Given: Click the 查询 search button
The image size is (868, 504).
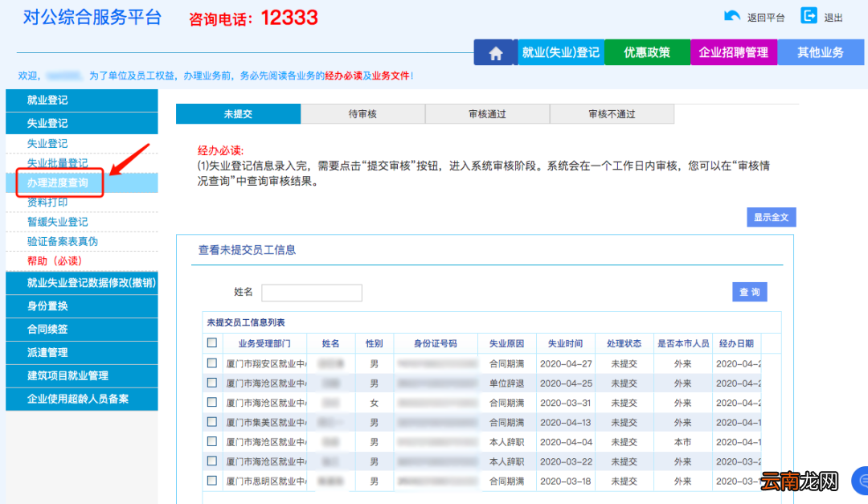Looking at the screenshot, I should pyautogui.click(x=750, y=292).
